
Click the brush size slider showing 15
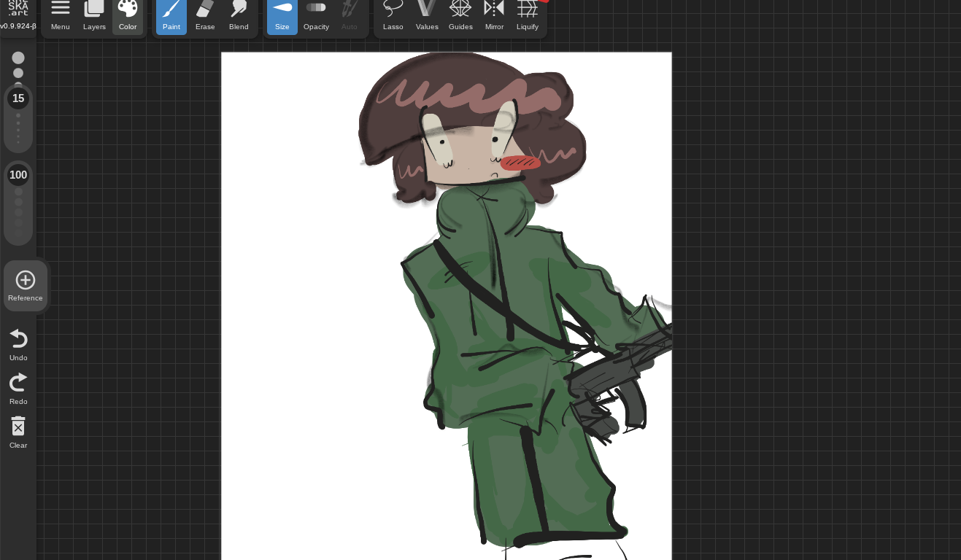point(18,98)
